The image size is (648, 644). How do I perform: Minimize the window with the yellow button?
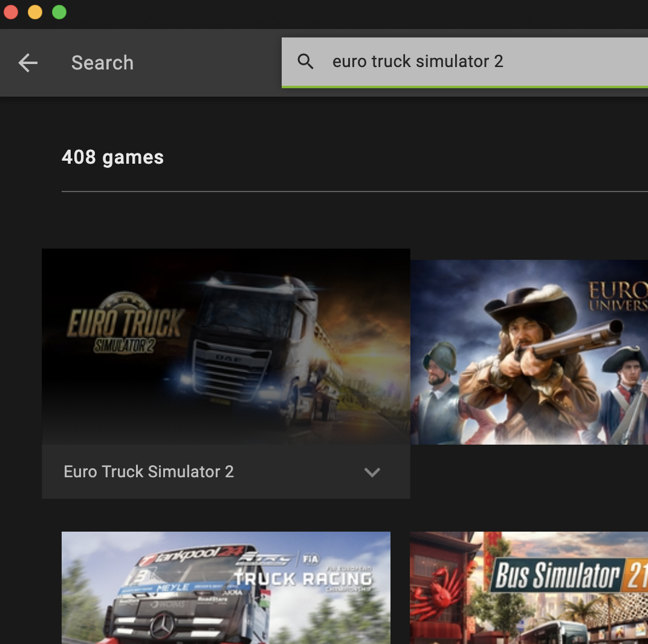tap(35, 12)
